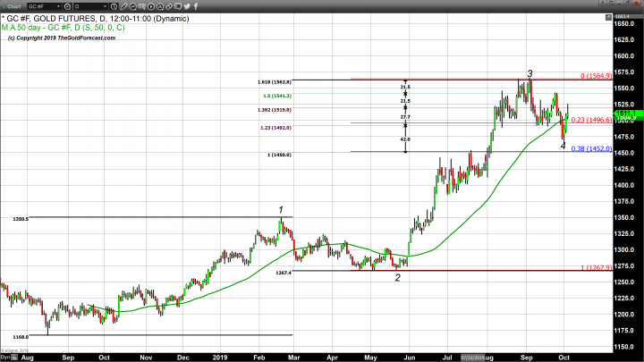Open the D interval dropdown
The width and height of the screenshot is (644, 362).
(106, 6)
